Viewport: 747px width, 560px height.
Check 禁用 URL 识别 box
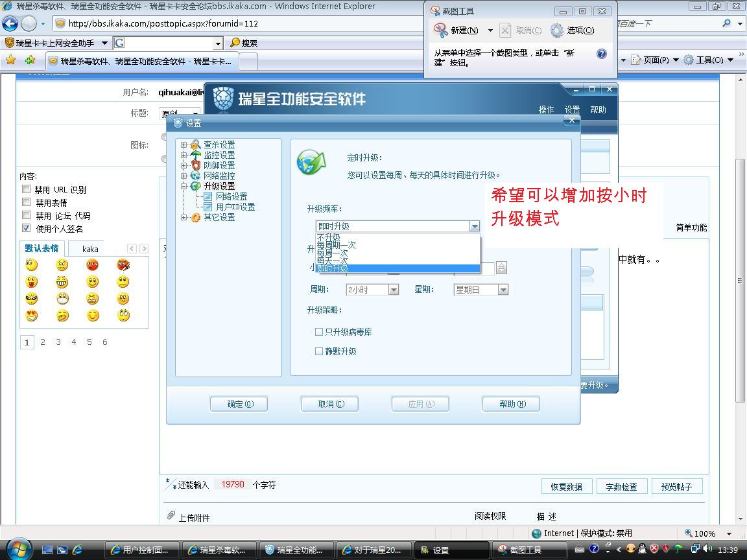click(x=26, y=189)
